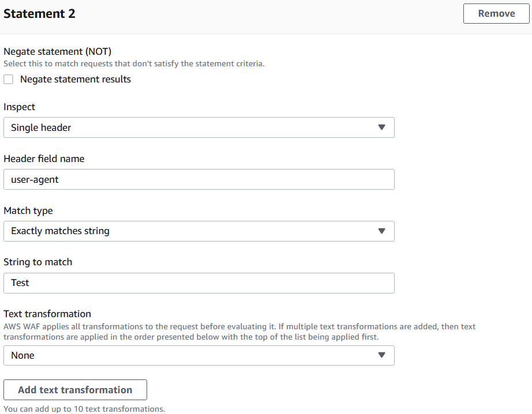532x414 pixels.
Task: Click the "Match type" label
Action: pyautogui.click(x=28, y=210)
